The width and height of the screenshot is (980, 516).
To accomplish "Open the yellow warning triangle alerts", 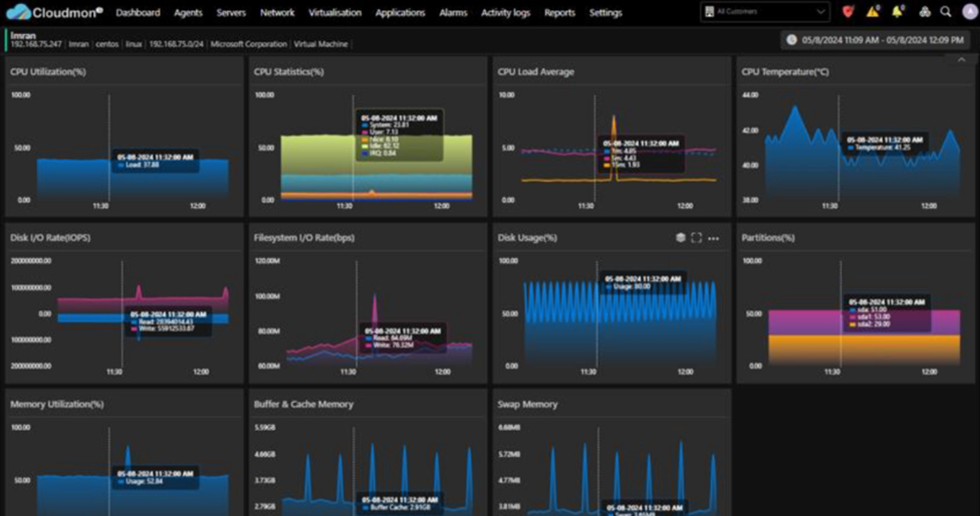I will (x=873, y=11).
